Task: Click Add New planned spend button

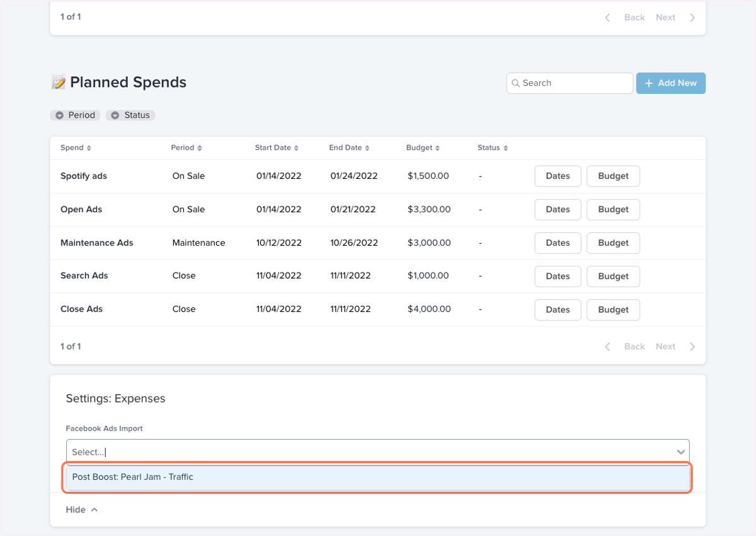Action: pos(671,83)
